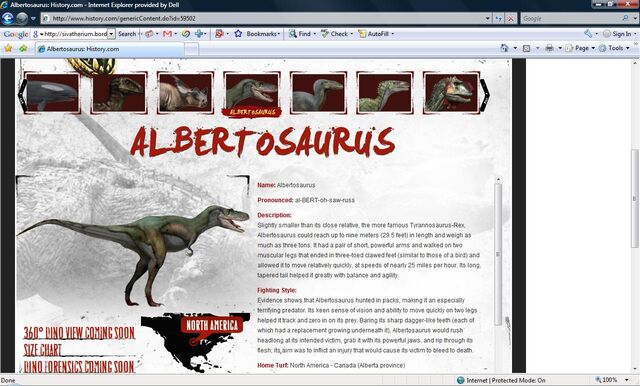The height and width of the screenshot is (386, 640).
Task: Click the Internet Protected Mode status indicator
Action: pyautogui.click(x=501, y=380)
